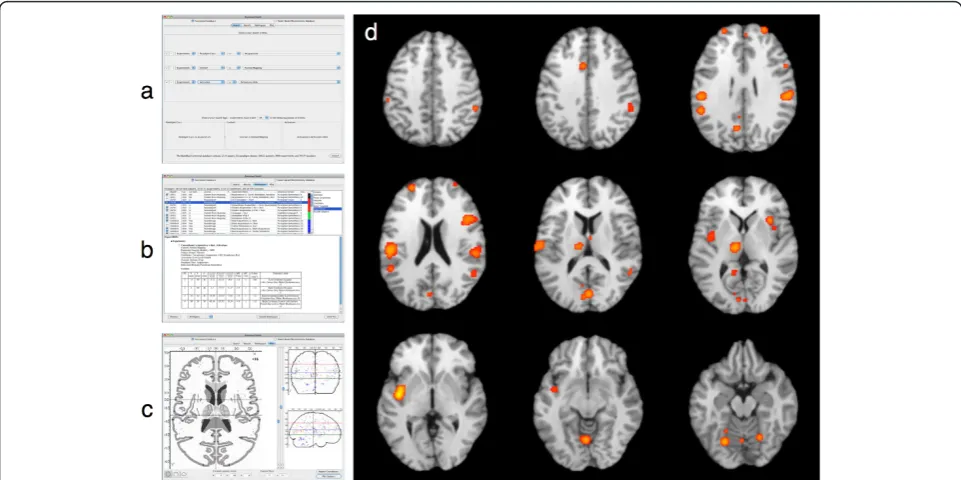Open the Normal Mapping value dropdown in window a
This screenshot has height=480, width=961.
[x=292, y=67]
